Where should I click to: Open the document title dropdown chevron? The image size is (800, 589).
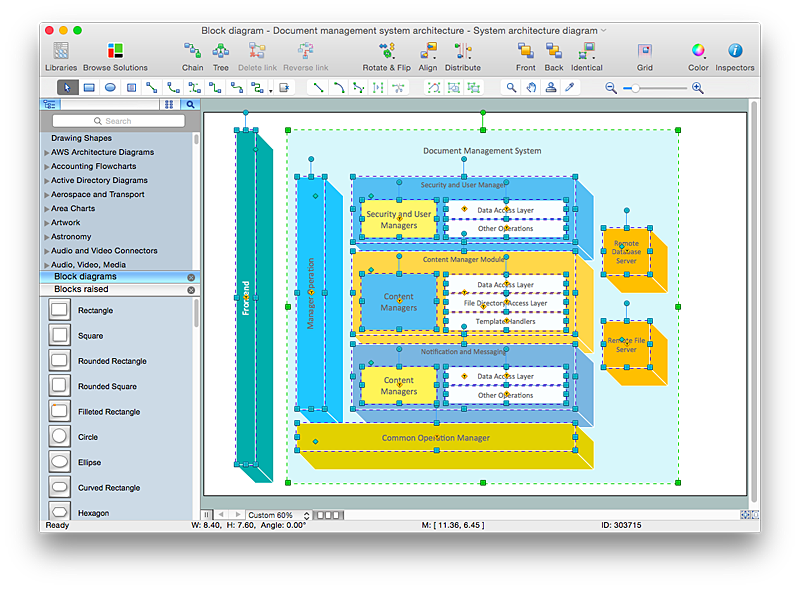(604, 31)
